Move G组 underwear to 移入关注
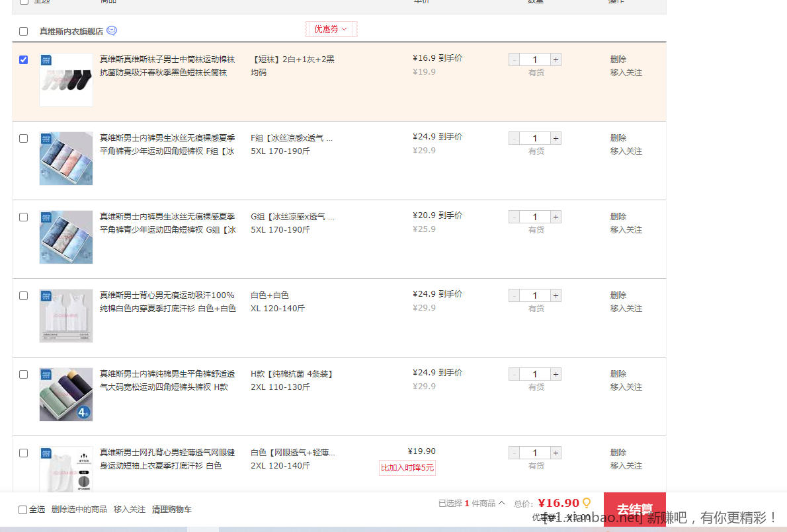 coord(626,230)
